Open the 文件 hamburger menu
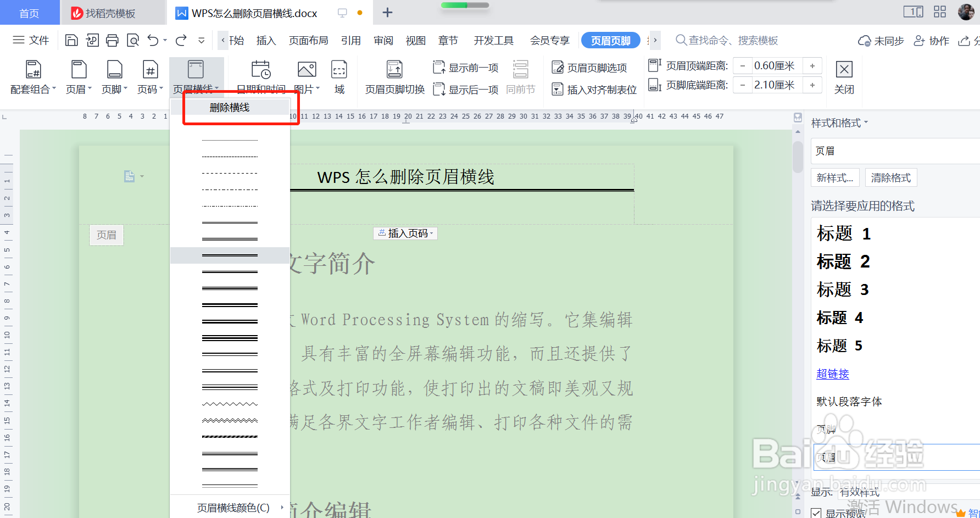The height and width of the screenshot is (518, 980). [x=31, y=40]
